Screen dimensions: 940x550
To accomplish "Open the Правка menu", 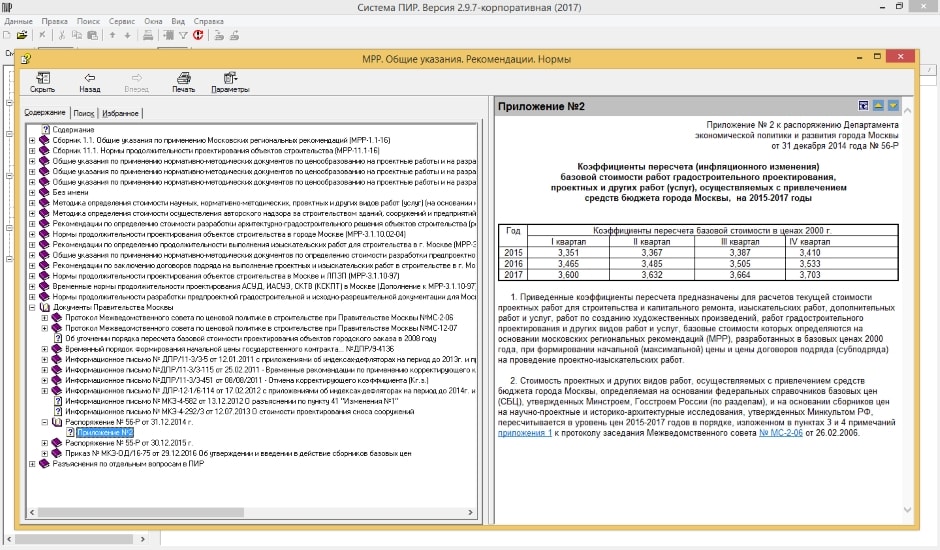I will coord(55,21).
